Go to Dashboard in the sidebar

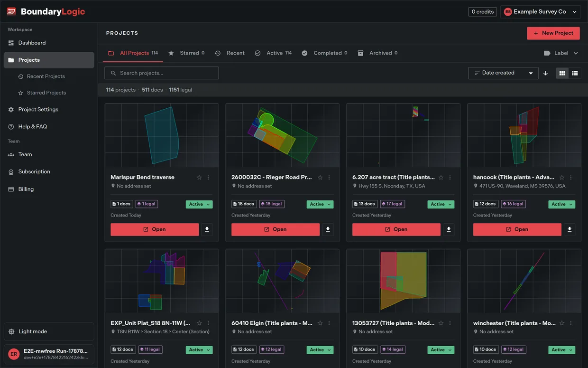point(49,43)
